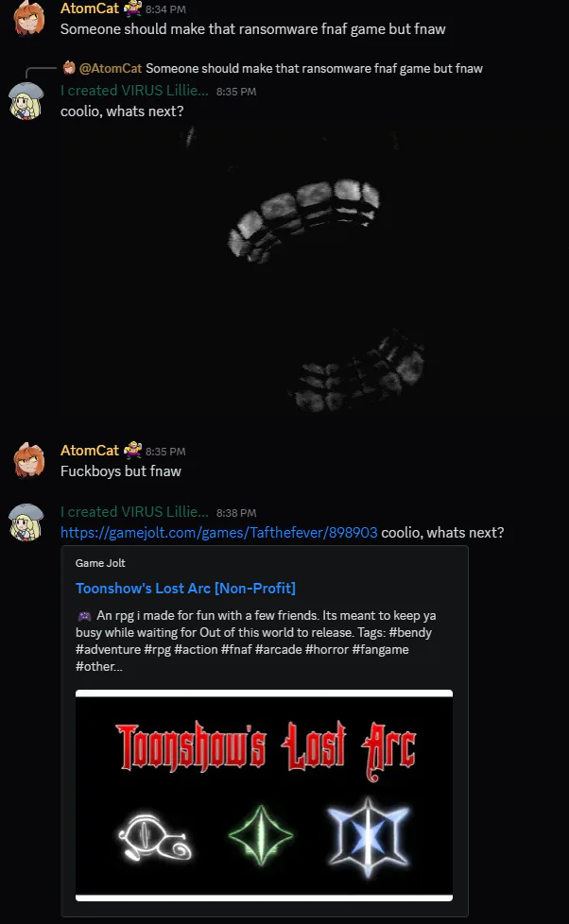569x924 pixels.
Task: Click the "I created VIRUS Lillie..." username at 8:38 PM
Action: [x=134, y=512]
